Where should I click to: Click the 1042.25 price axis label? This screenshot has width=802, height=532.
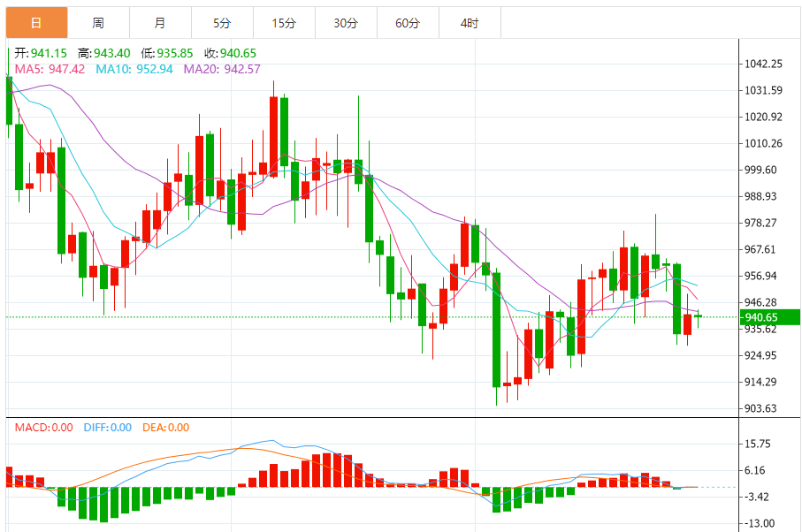coord(763,64)
